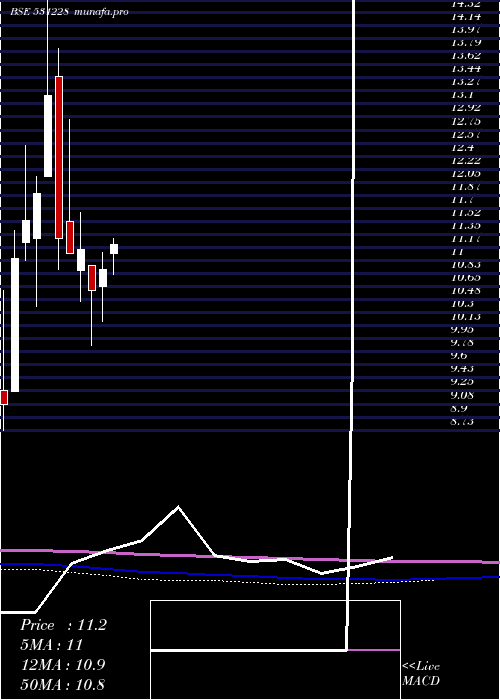Viewport: 500px width, 700px height.
Task: Click the 9.25 price axis label
Action: 464,382
